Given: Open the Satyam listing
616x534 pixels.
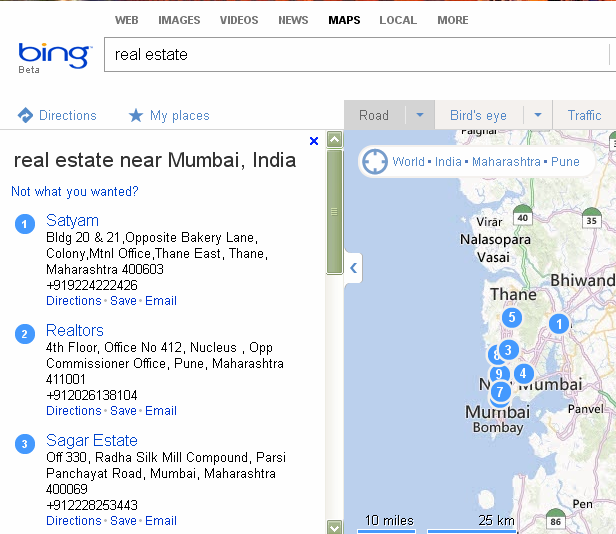Looking at the screenshot, I should click(x=72, y=220).
